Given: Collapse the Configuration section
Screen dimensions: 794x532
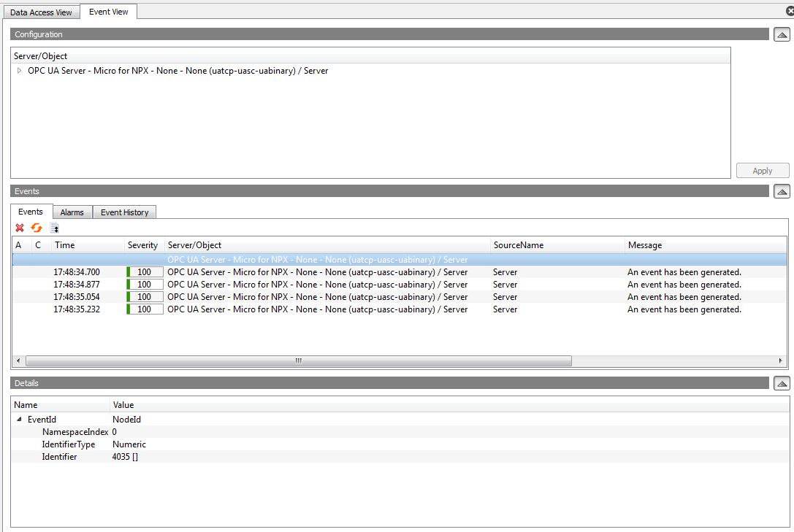Looking at the screenshot, I should 782,34.
